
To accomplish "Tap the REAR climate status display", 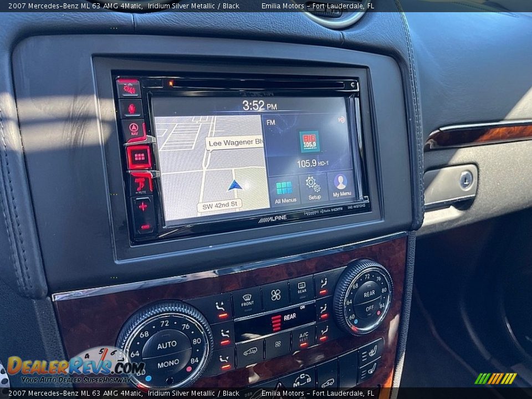I will (275, 321).
